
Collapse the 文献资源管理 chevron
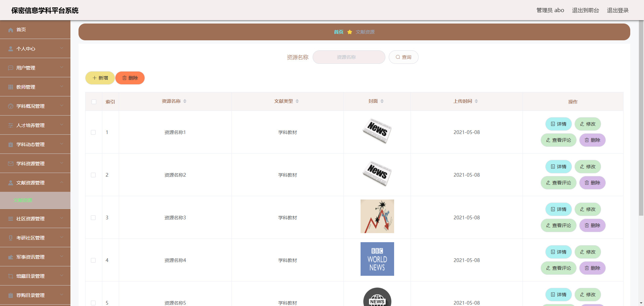(62, 182)
